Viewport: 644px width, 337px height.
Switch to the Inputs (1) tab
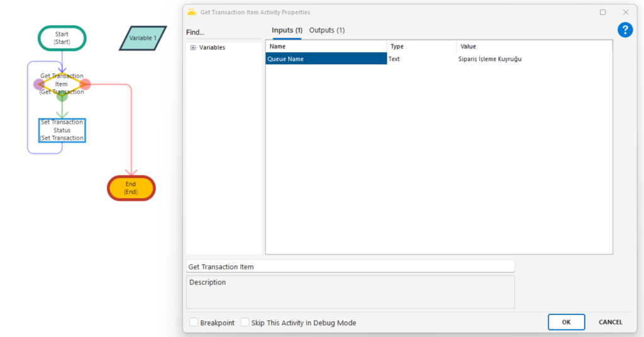click(287, 30)
